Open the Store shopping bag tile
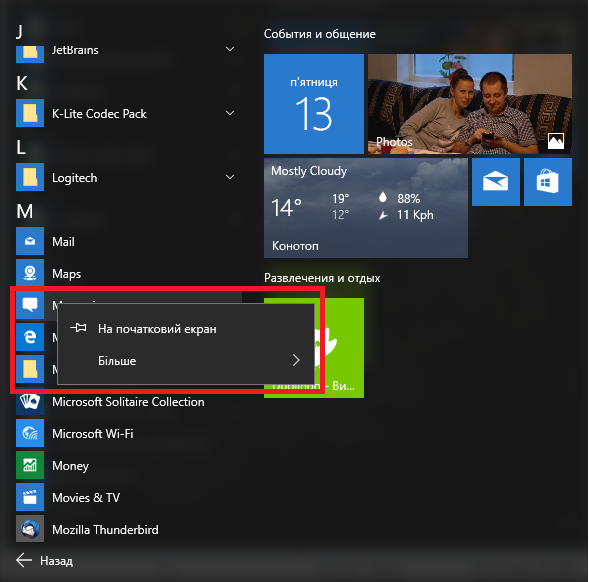589x582 pixels. pos(548,182)
